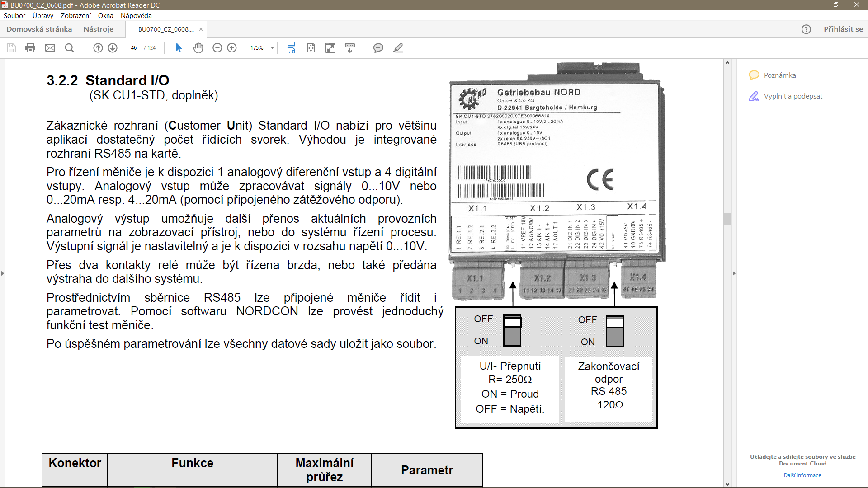Image resolution: width=868 pixels, height=488 pixels.
Task: Click the Find text magnifier icon
Action: click(x=69, y=48)
